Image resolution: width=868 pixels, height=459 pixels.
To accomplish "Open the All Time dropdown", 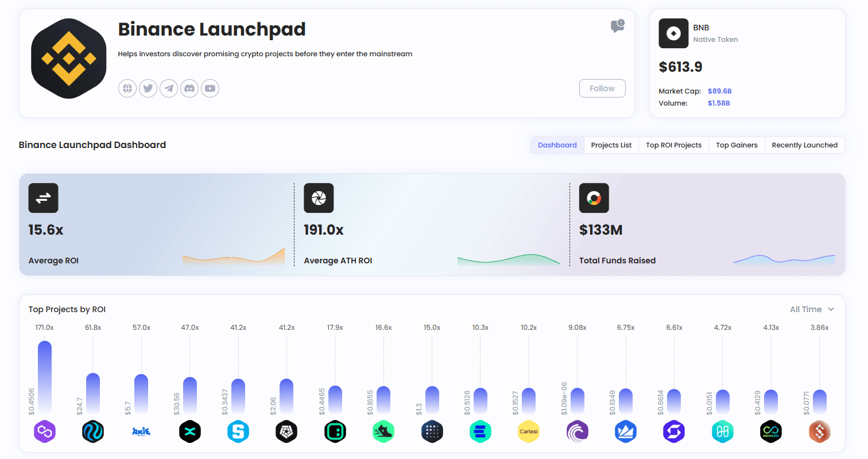I will click(x=811, y=309).
